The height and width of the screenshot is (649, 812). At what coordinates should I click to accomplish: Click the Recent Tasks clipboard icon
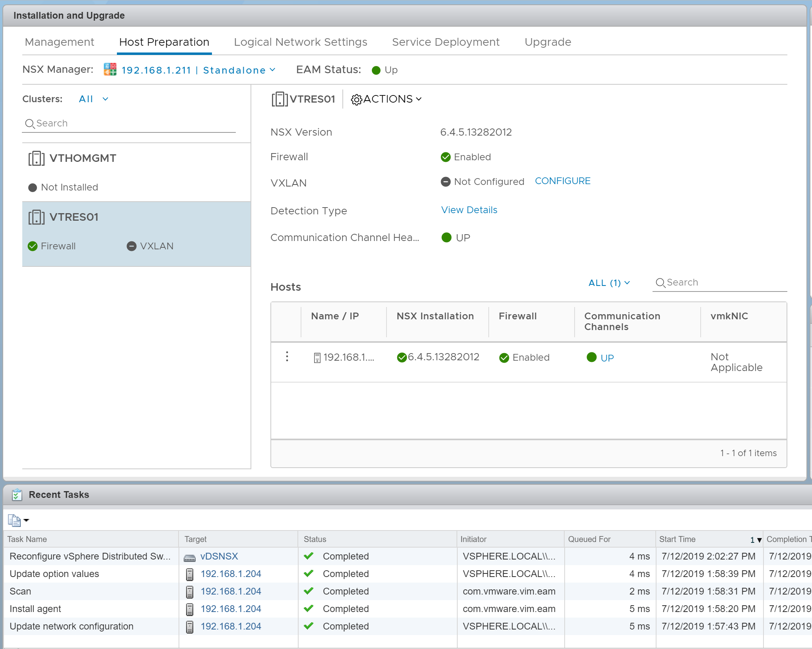[17, 495]
